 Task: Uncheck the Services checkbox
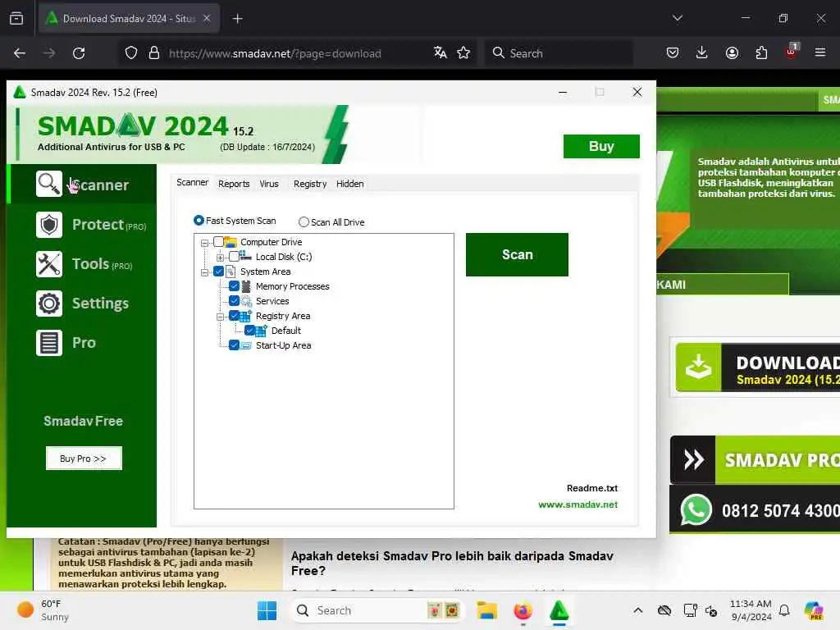(234, 300)
